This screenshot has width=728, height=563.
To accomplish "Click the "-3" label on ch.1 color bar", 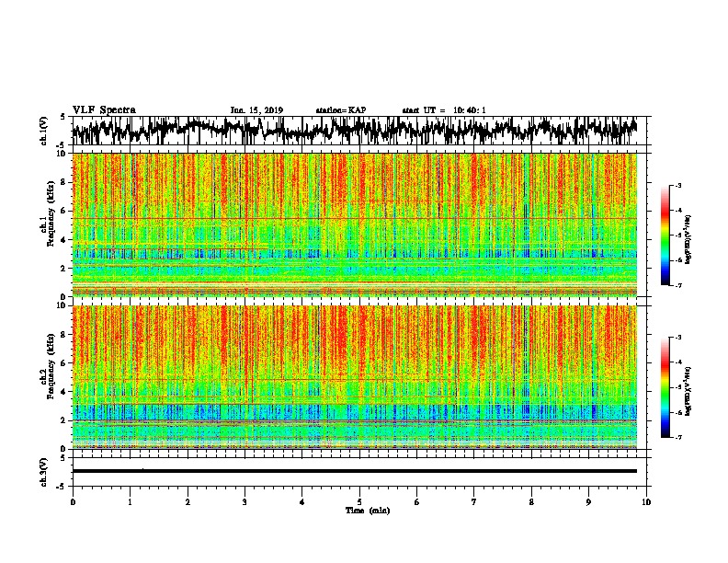I will [678, 185].
